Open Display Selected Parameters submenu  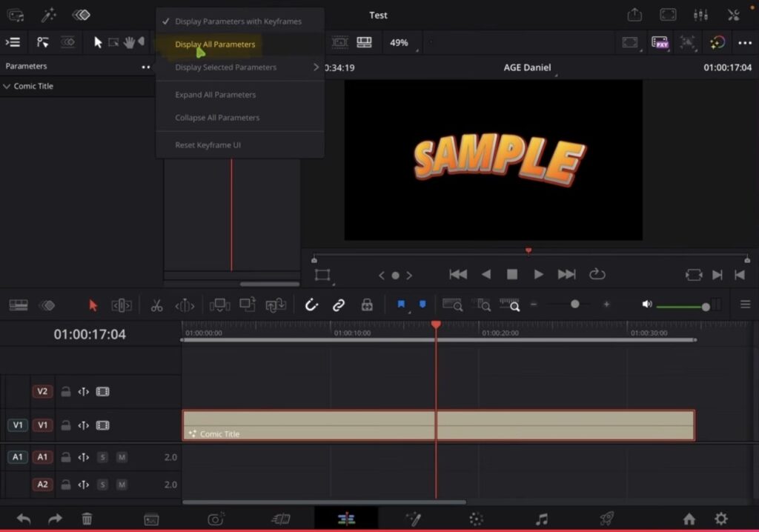[x=240, y=67]
